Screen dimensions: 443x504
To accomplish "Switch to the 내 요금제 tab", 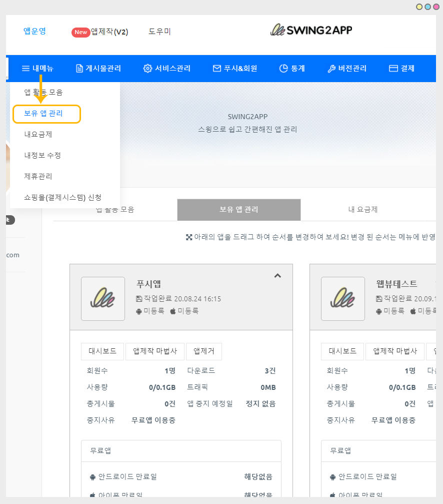I will click(x=362, y=210).
